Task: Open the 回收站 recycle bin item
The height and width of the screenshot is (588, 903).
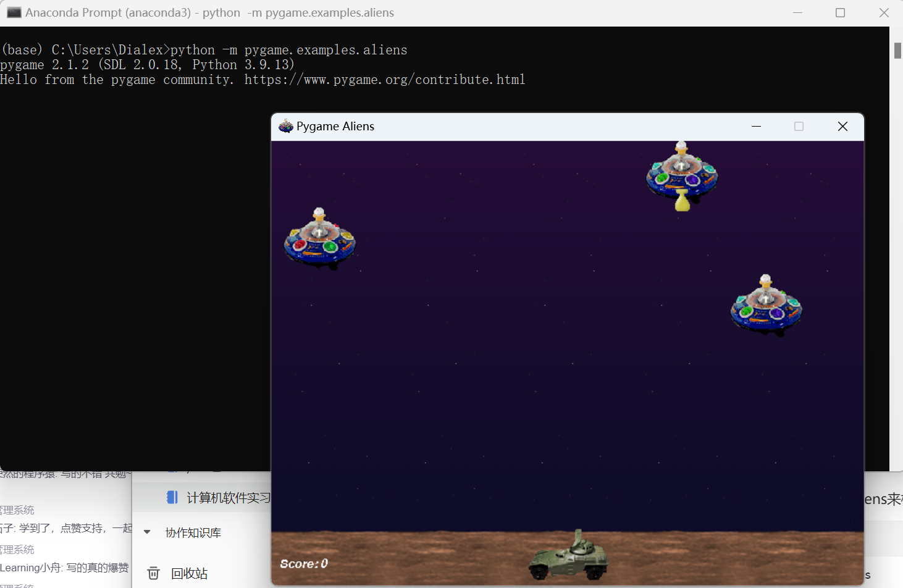Action: pyautogui.click(x=189, y=573)
